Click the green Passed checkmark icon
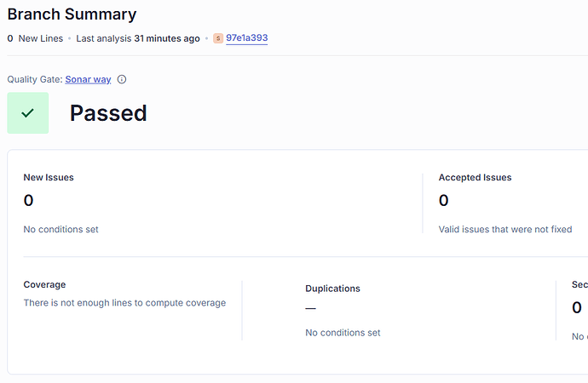 click(x=28, y=113)
